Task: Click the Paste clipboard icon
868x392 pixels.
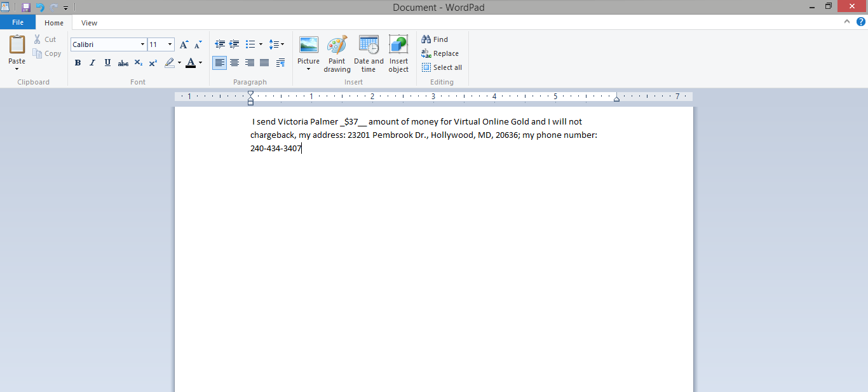Action: (17, 44)
